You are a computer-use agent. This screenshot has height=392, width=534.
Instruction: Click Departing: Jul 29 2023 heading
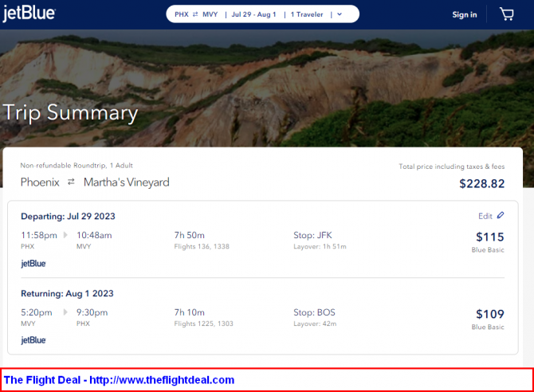click(68, 216)
